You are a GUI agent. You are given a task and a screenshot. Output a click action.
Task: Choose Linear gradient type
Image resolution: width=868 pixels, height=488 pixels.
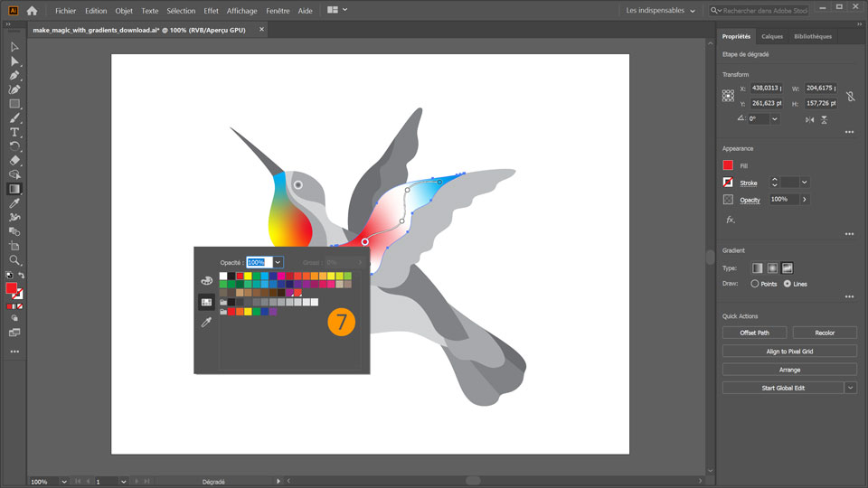(758, 268)
